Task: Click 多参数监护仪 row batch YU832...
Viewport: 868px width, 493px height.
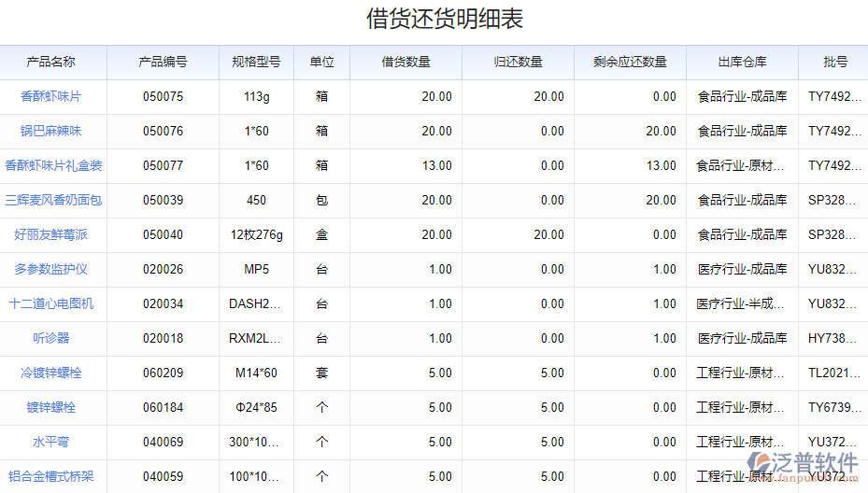Action: pyautogui.click(x=832, y=270)
